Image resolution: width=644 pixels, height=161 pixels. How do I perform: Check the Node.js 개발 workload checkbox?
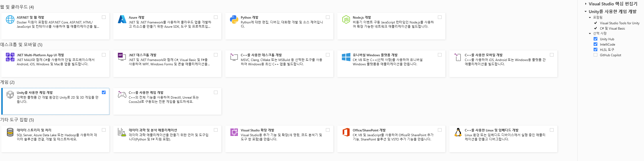440,17
